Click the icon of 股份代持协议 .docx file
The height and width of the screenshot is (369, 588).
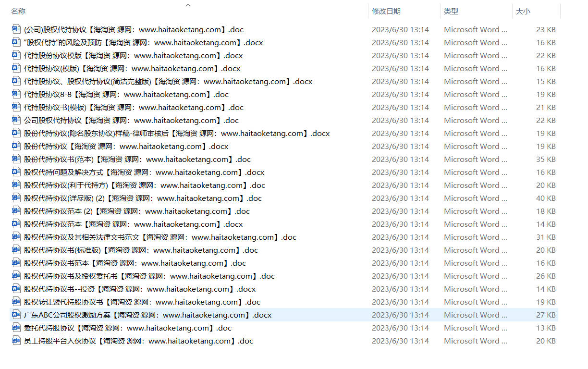click(16, 146)
